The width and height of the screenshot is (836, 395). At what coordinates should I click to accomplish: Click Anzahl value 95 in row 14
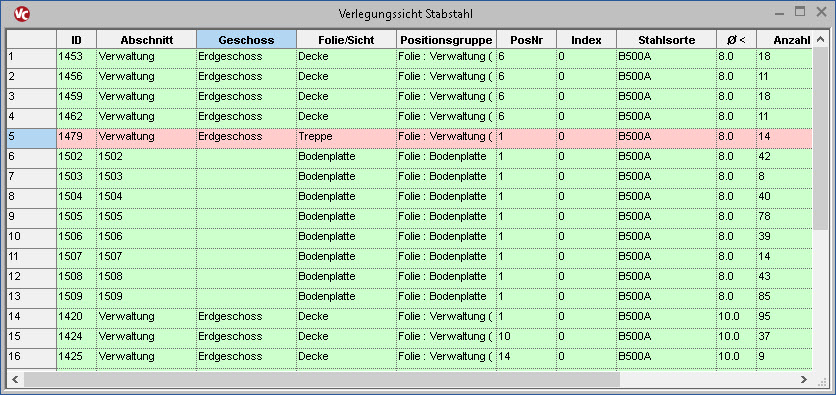click(784, 318)
